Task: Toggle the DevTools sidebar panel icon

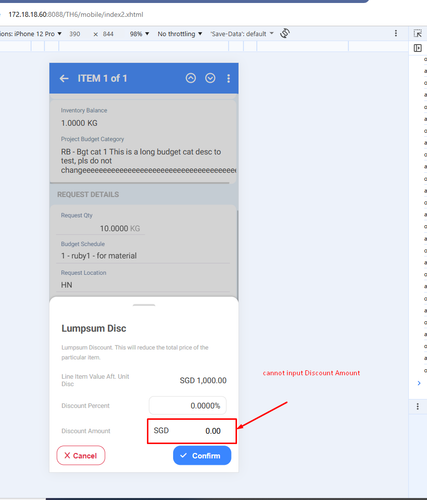Action: point(418,48)
